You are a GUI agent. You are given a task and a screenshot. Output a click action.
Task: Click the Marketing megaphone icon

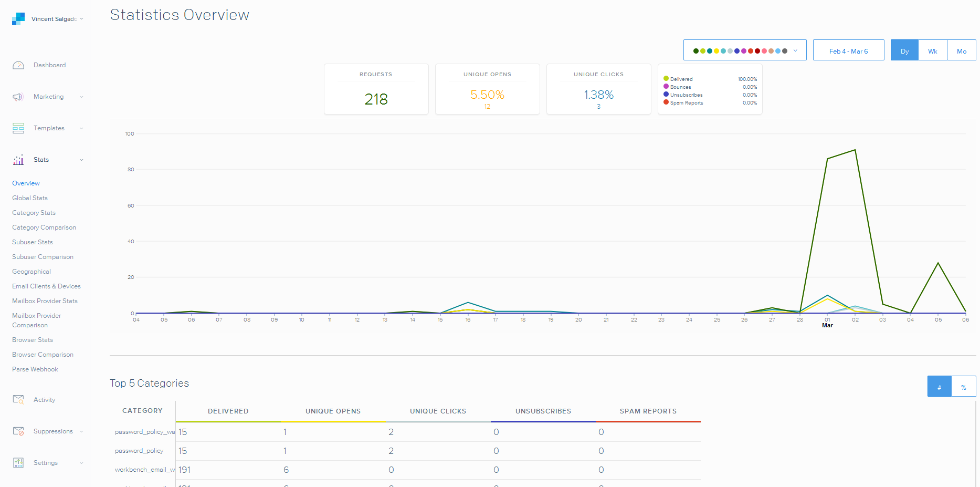point(18,97)
